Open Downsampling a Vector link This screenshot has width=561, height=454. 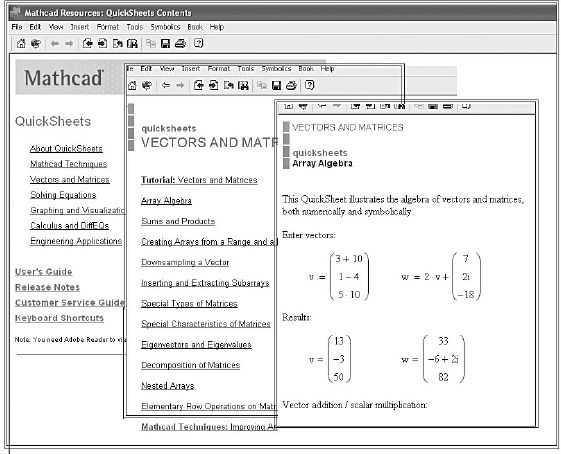(x=185, y=262)
